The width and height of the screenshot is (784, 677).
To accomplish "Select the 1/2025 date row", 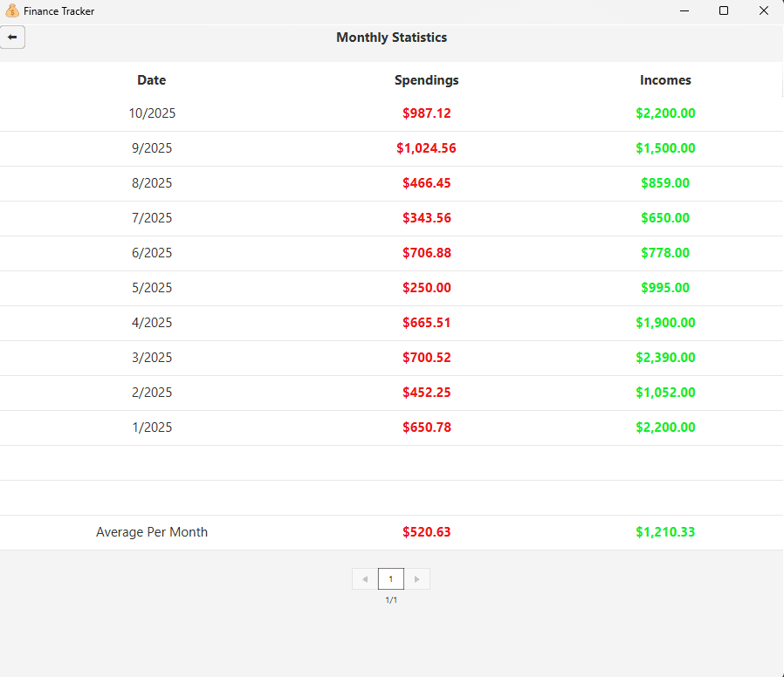I will click(152, 427).
